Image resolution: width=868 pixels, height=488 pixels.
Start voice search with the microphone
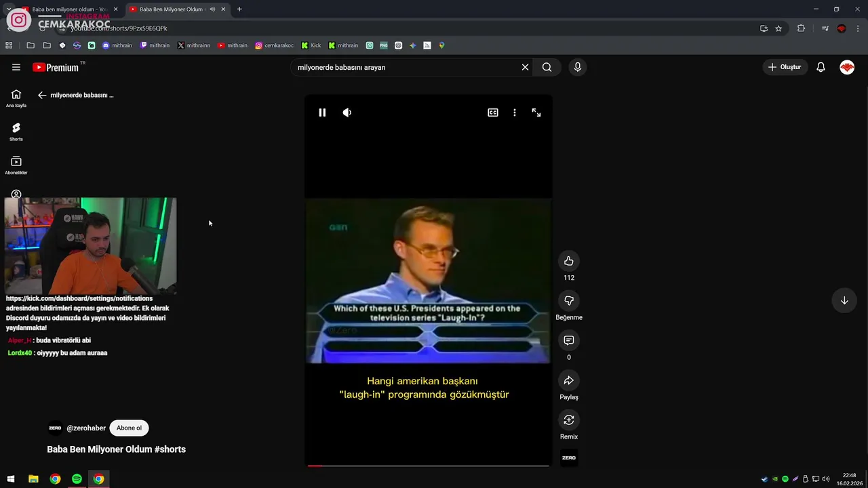coord(578,67)
